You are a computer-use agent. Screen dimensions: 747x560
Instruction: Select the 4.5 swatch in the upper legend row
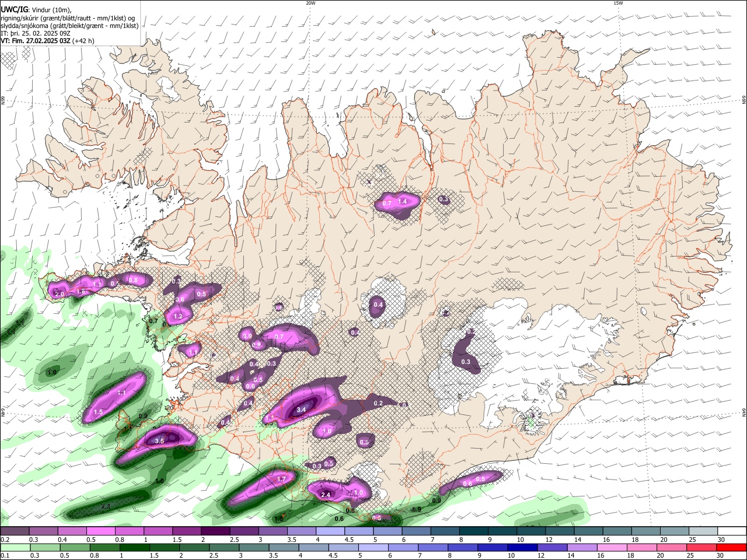[x=358, y=531]
